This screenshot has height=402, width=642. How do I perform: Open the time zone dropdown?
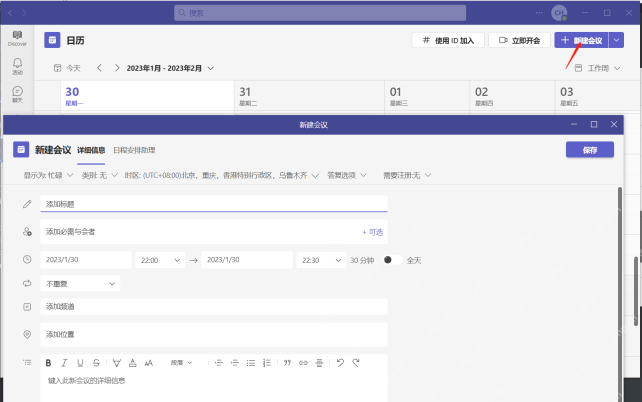pos(222,175)
